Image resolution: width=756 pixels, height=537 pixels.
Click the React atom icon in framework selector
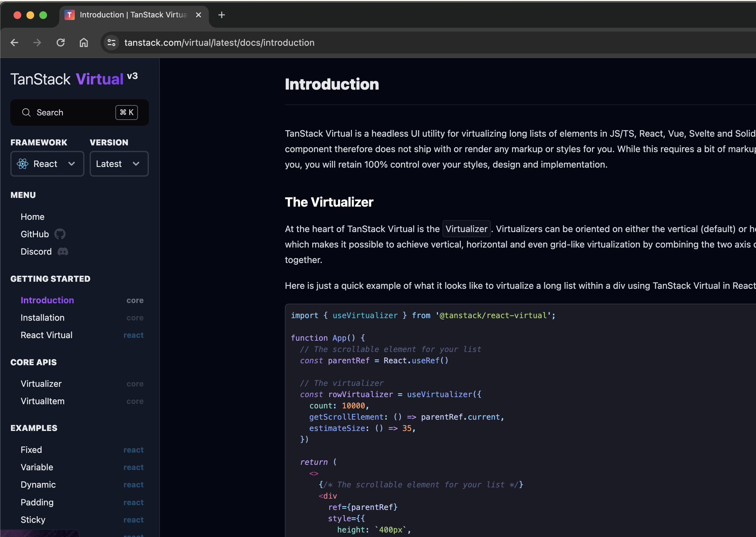[23, 164]
